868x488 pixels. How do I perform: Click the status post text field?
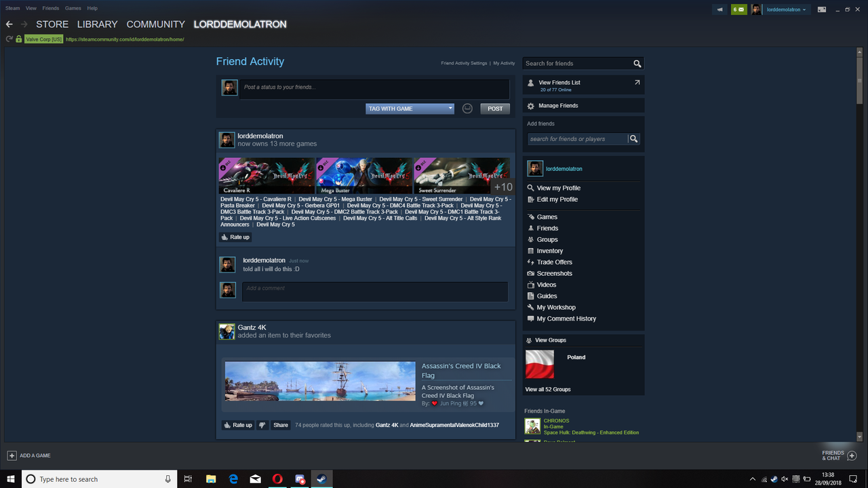click(x=374, y=89)
